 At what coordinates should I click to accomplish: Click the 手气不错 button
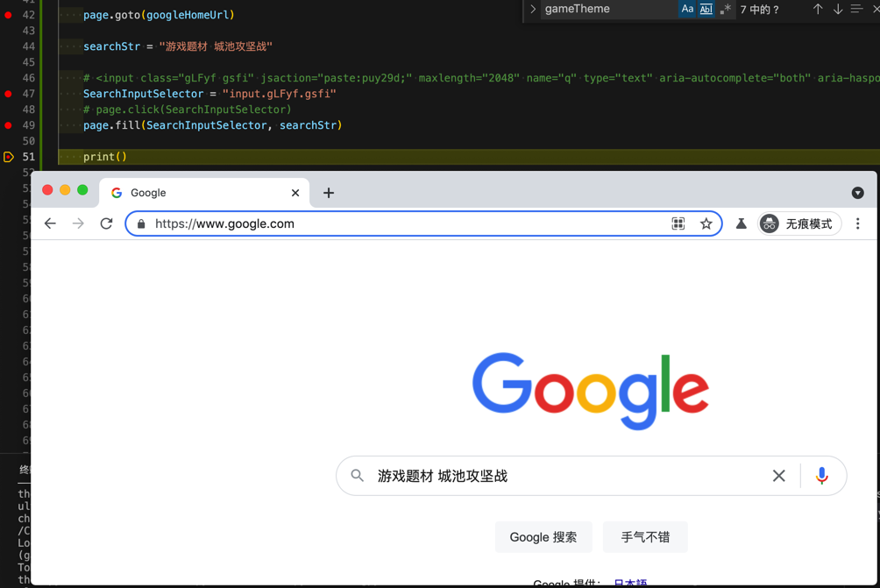(x=645, y=537)
